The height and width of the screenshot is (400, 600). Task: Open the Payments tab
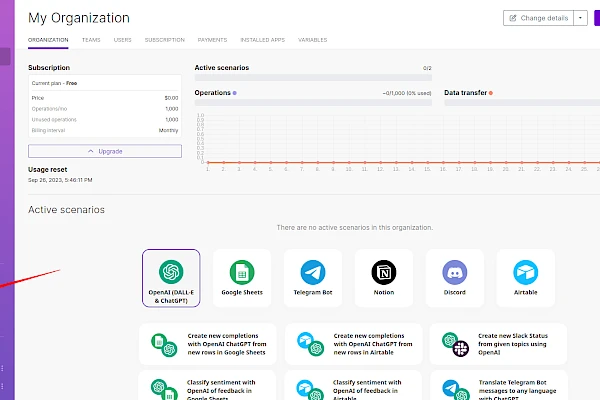pyautogui.click(x=211, y=40)
